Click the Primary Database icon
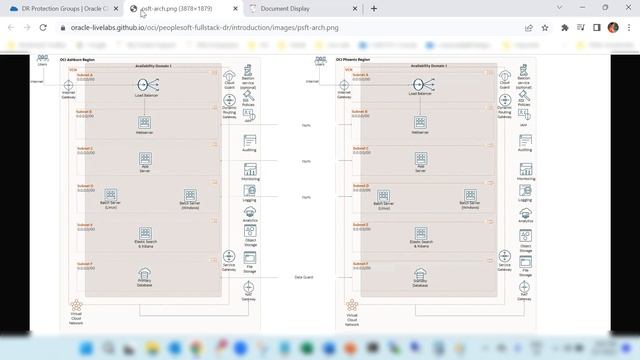640x360 pixels. (x=144, y=273)
